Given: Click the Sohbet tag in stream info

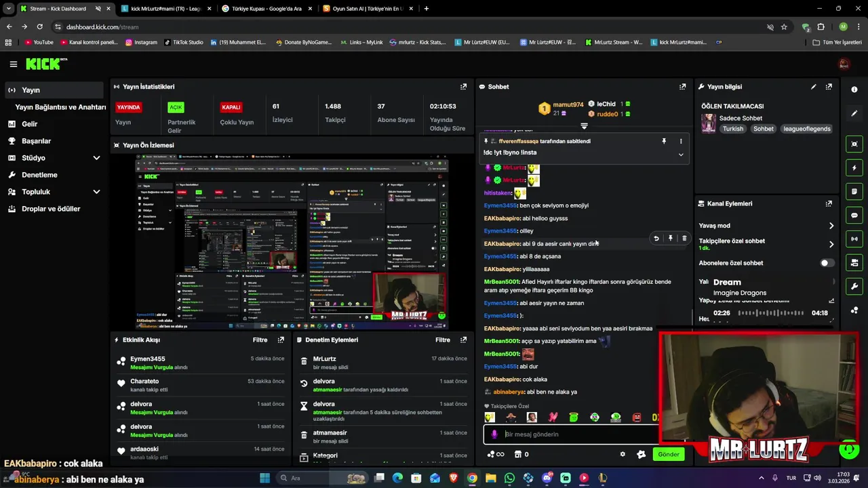Looking at the screenshot, I should click(763, 129).
